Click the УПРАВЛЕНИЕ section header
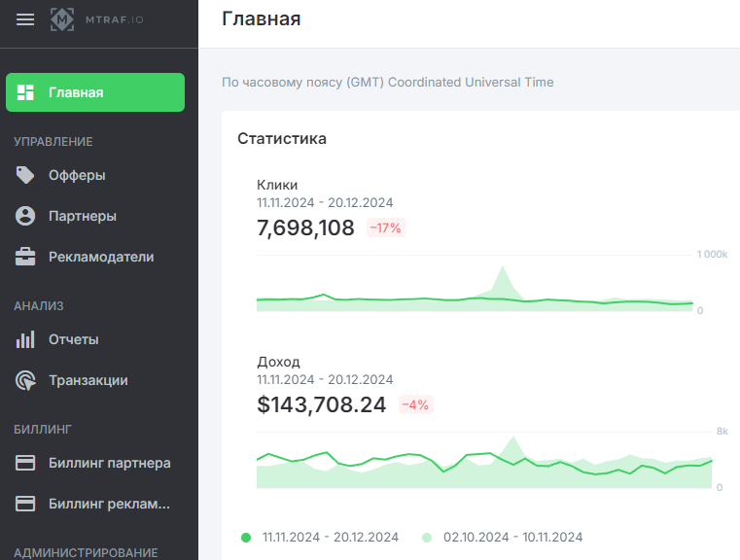Image resolution: width=740 pixels, height=560 pixels. 53,142
